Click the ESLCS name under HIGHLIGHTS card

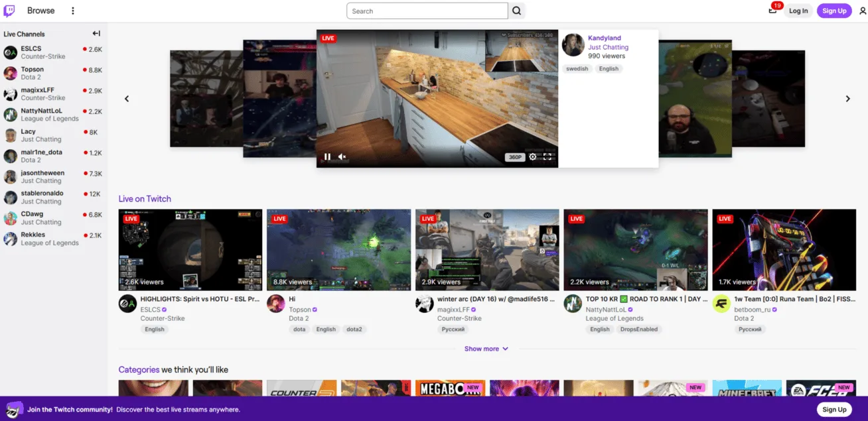coord(150,310)
